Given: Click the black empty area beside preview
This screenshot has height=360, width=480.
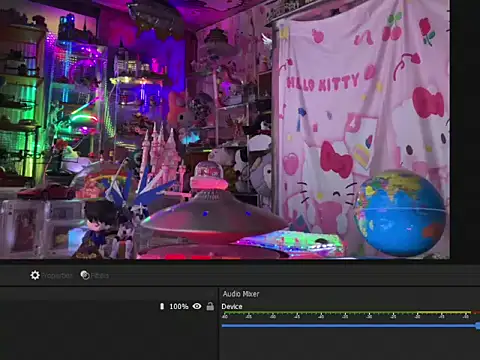Looking at the screenshot, I should [465, 130].
